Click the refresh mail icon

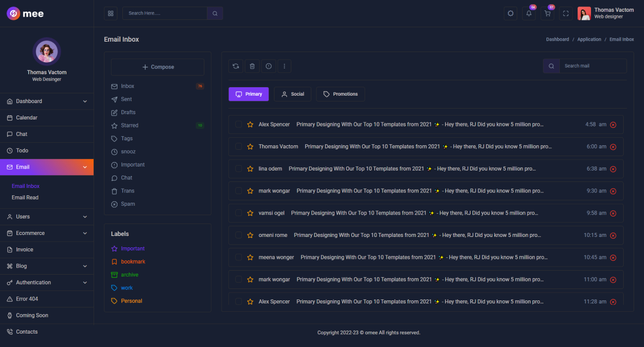(236, 66)
